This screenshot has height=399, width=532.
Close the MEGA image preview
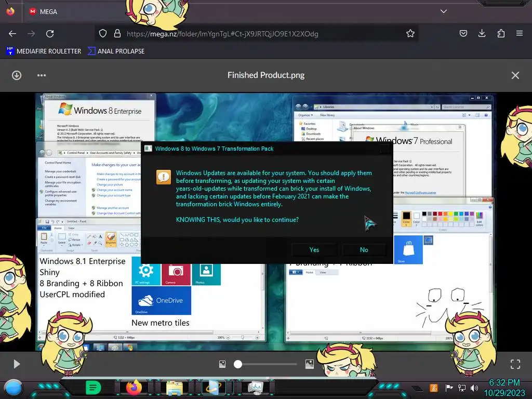[x=515, y=75]
